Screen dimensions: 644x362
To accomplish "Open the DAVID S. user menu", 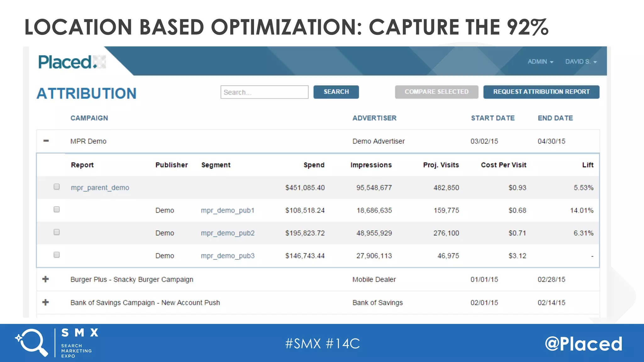I will [x=581, y=62].
